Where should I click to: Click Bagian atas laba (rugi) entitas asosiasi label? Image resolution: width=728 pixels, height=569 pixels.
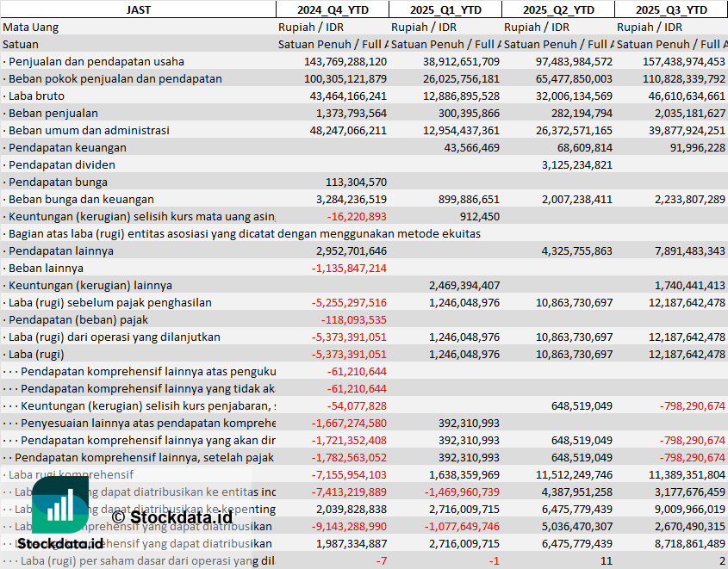tap(245, 234)
